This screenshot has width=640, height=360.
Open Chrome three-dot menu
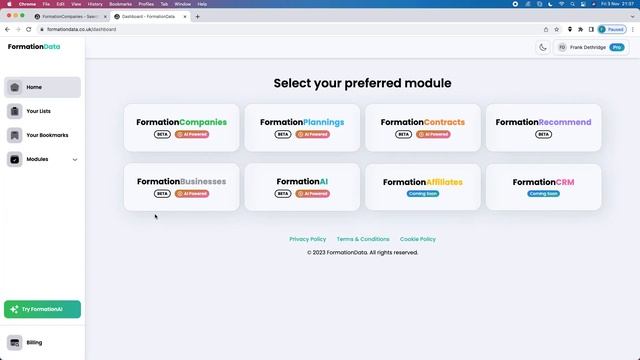633,29
